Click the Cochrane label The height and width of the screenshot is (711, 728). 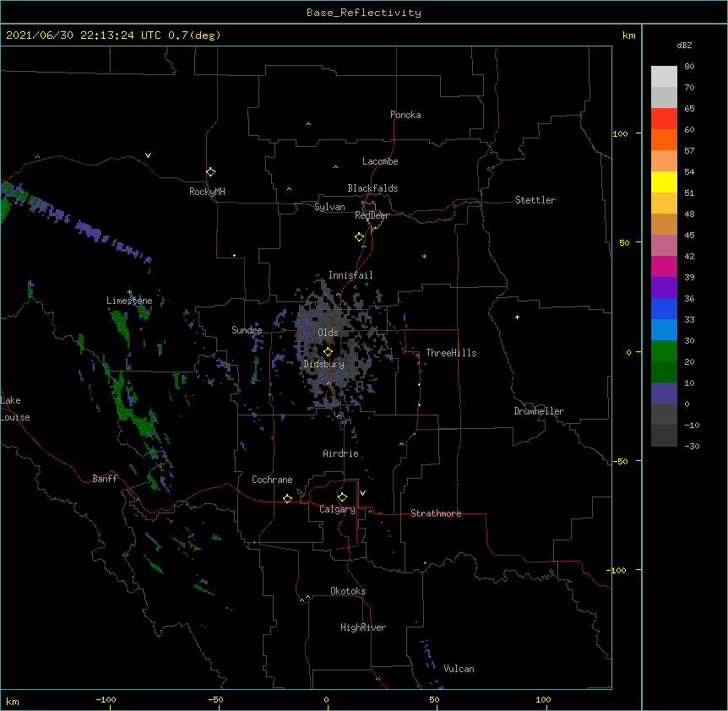[x=272, y=480]
